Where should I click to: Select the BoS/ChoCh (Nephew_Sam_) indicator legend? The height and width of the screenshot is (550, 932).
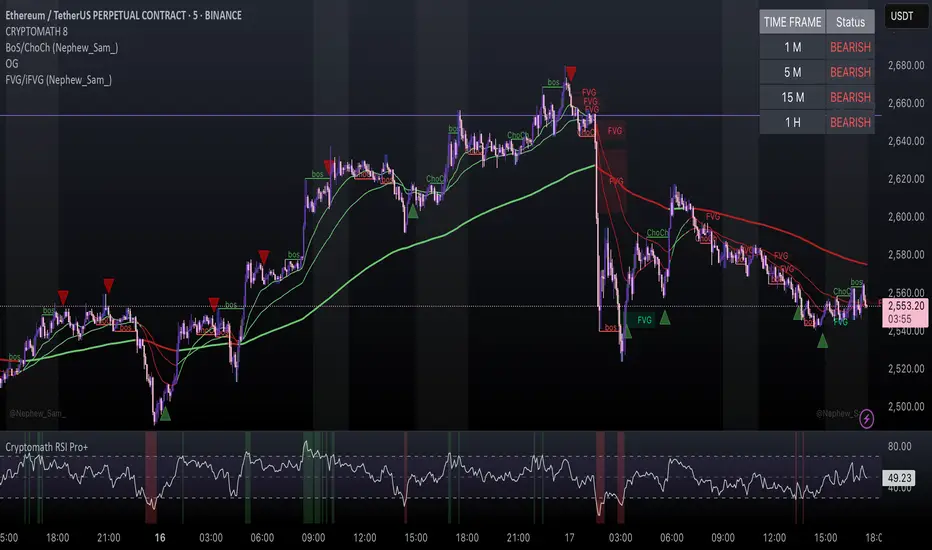[62, 48]
